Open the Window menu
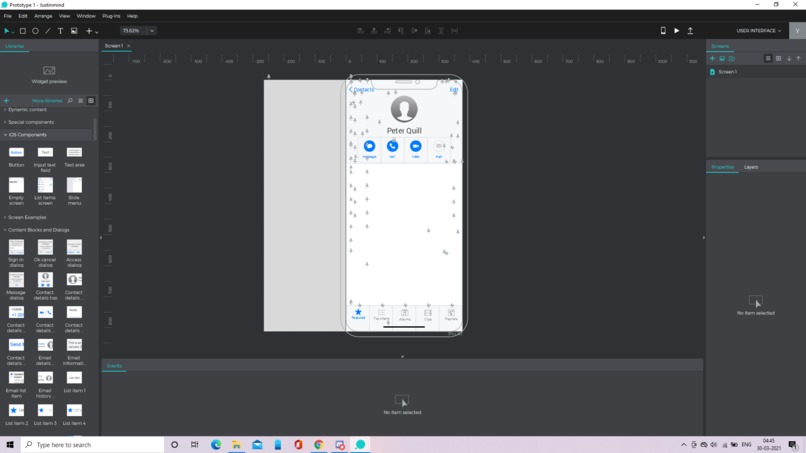806x453 pixels. [x=86, y=16]
